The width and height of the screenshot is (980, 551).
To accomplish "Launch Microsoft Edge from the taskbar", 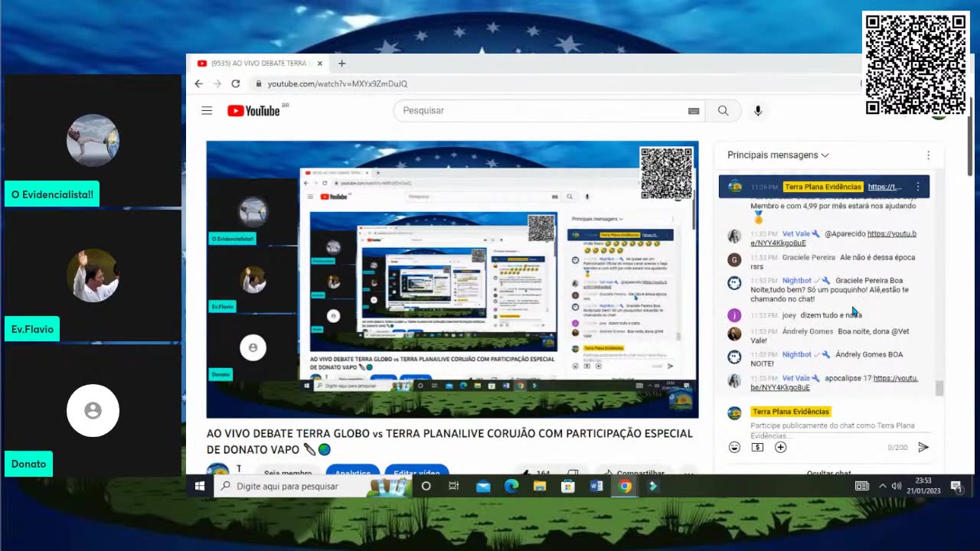I will coord(511,486).
